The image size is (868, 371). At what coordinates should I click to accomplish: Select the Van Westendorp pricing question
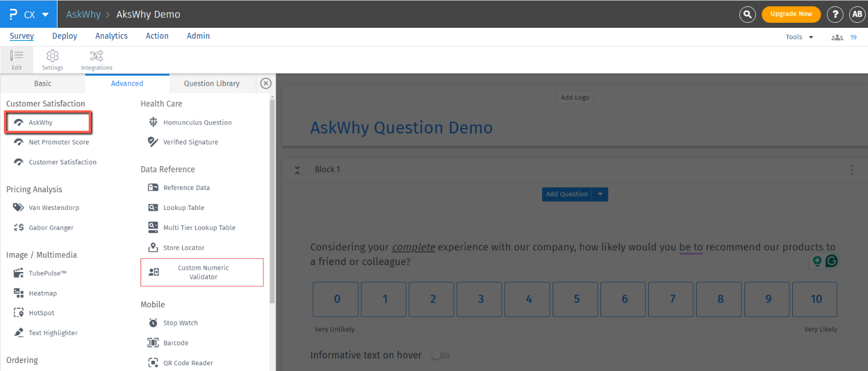click(54, 207)
